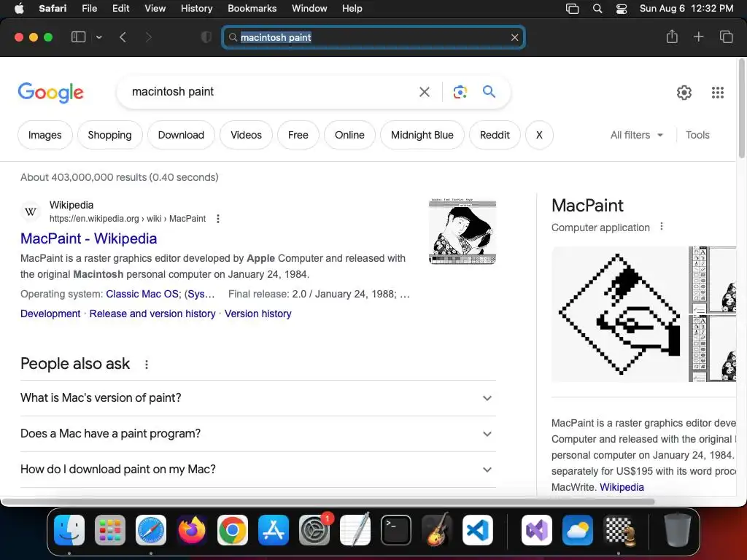
Task: Open Visual Studio Code from the Dock
Action: pyautogui.click(x=477, y=530)
